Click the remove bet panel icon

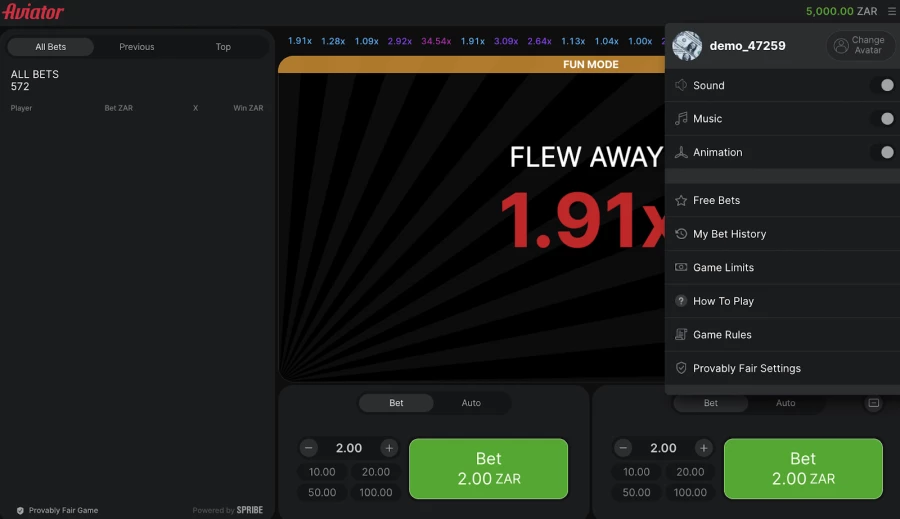(x=873, y=403)
